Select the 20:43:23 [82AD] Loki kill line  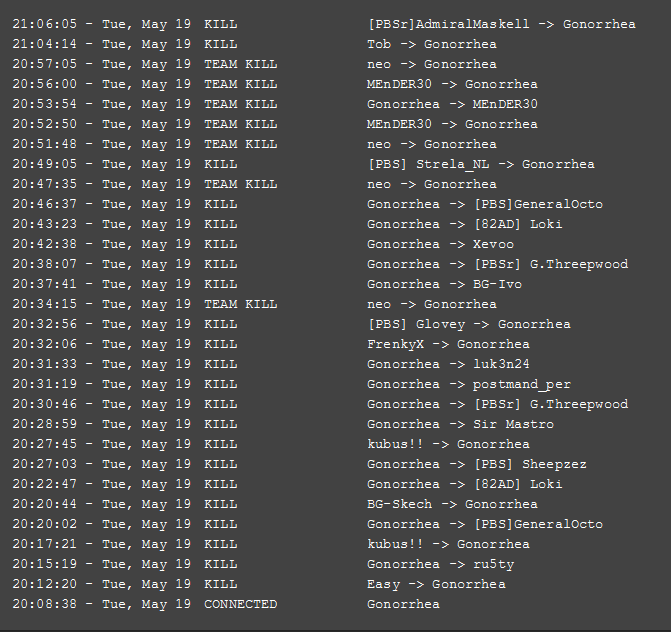[464, 224]
